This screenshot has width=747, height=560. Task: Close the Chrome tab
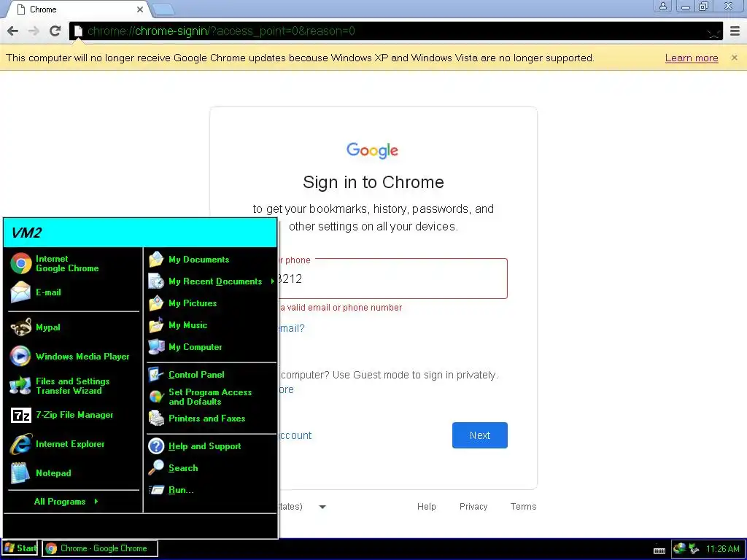(140, 9)
